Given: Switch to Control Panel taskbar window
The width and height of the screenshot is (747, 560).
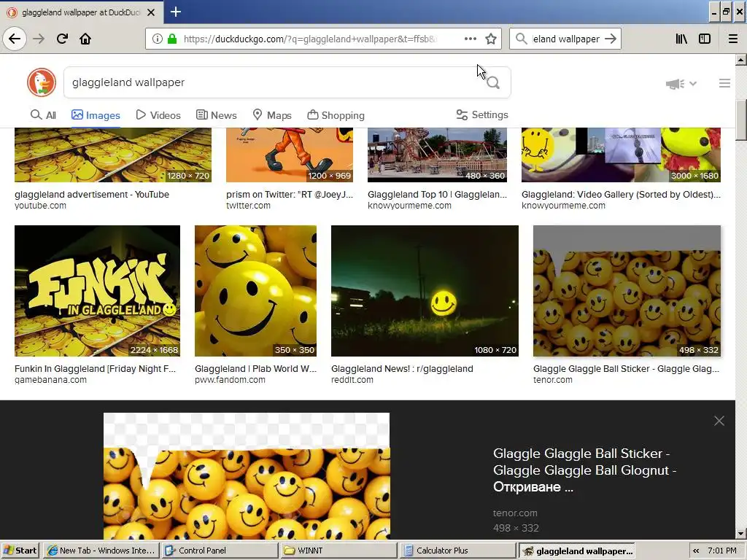Looking at the screenshot, I should click(x=220, y=551).
